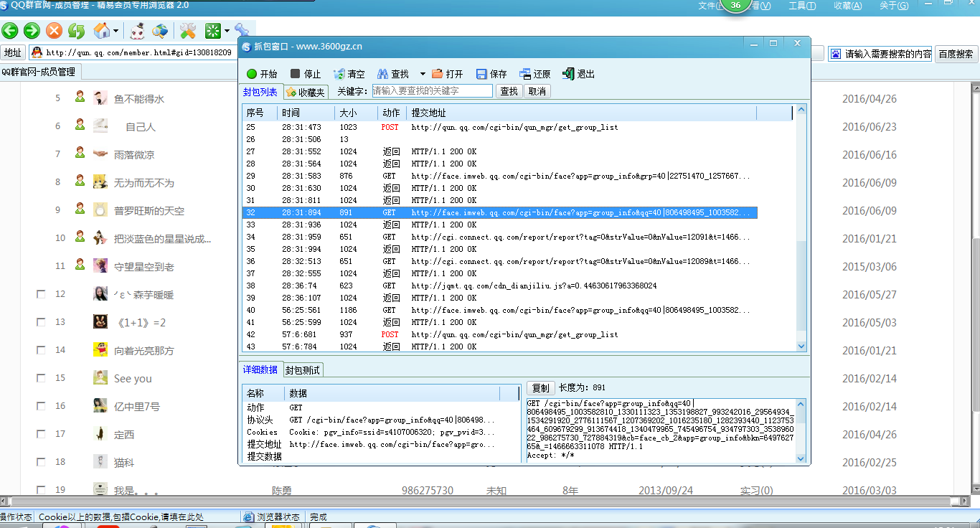
Task: Open the 查找 binoculars tool
Action: coord(393,74)
